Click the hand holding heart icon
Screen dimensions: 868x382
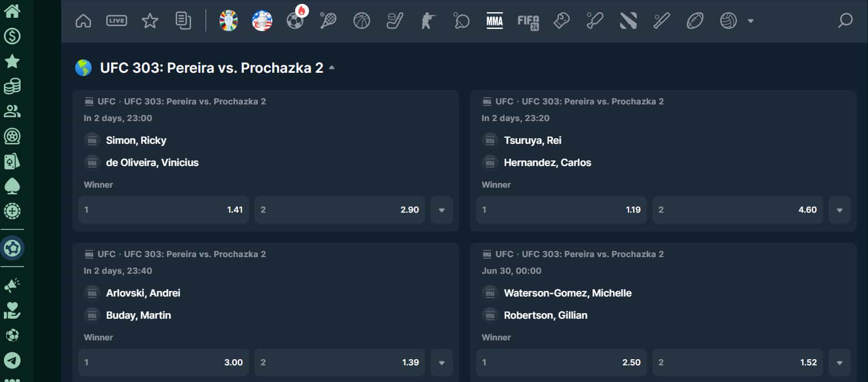pos(12,310)
